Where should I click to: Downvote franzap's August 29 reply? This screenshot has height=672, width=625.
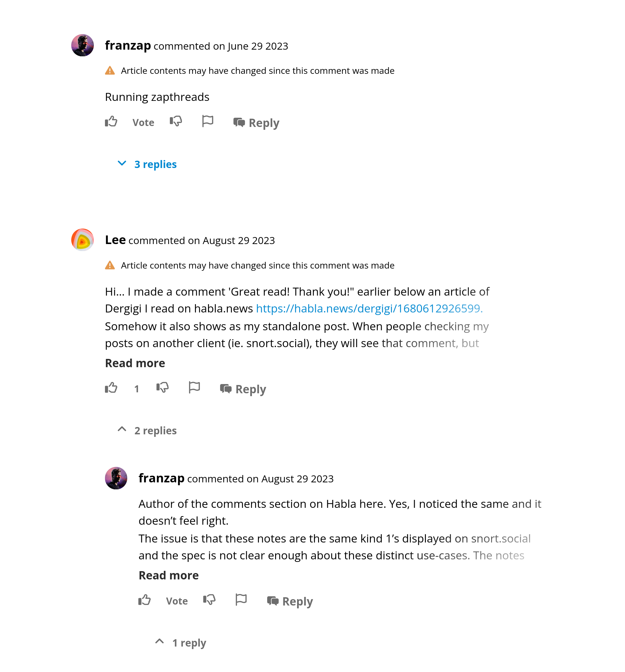tap(209, 600)
